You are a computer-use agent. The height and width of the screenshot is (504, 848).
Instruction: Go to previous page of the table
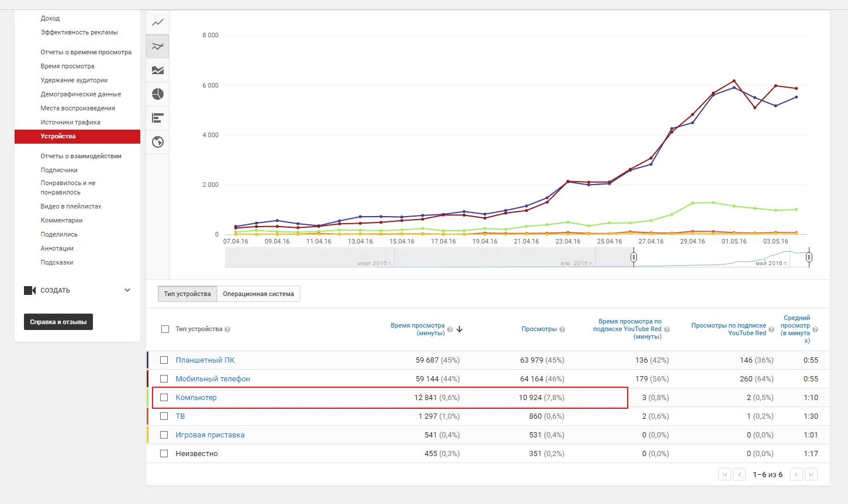pos(739,475)
